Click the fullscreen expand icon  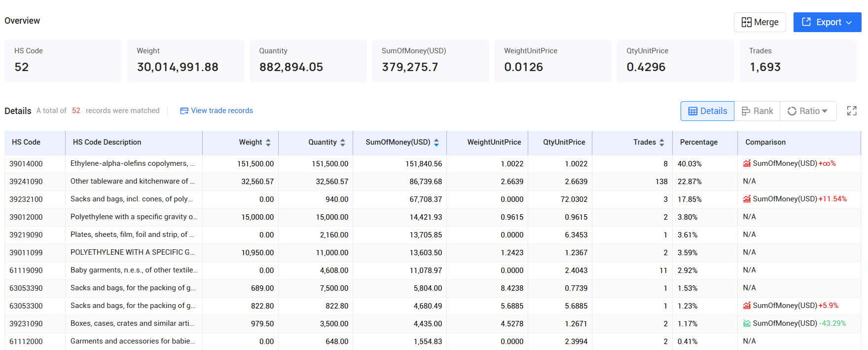coord(852,111)
